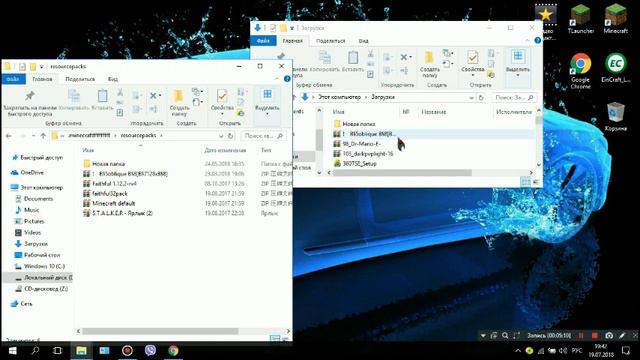The width and height of the screenshot is (640, 360).
Task: Click Select in the Downloads window ribbon
Action: pos(518,62)
